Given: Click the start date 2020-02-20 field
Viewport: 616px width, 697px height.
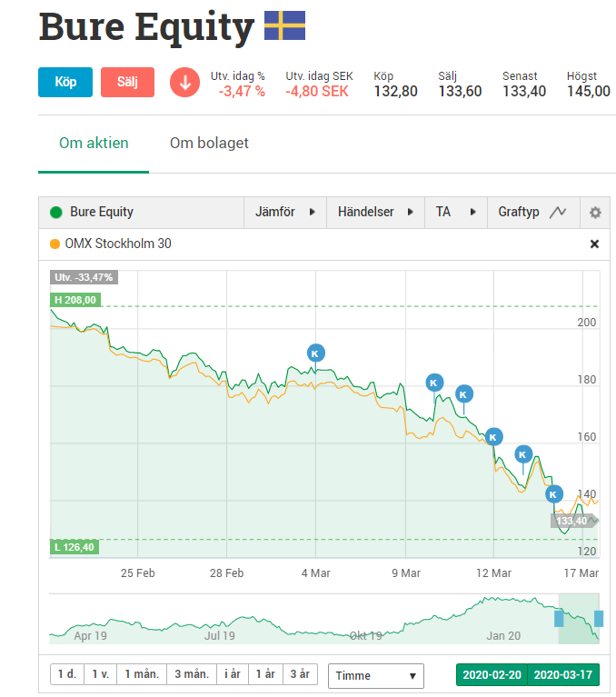Looking at the screenshot, I should [x=492, y=675].
